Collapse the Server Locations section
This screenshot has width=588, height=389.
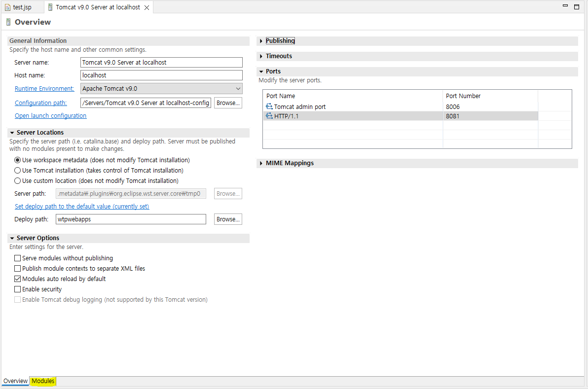click(x=12, y=133)
